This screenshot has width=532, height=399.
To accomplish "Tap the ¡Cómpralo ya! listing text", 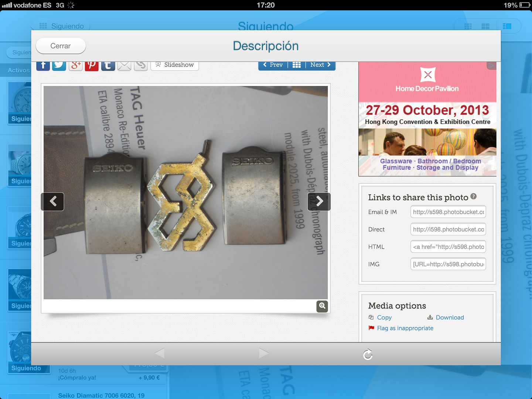I will coord(77,378).
